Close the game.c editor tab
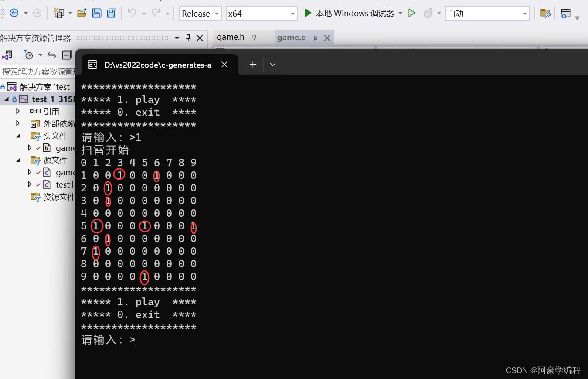The height and width of the screenshot is (379, 588). (x=327, y=38)
